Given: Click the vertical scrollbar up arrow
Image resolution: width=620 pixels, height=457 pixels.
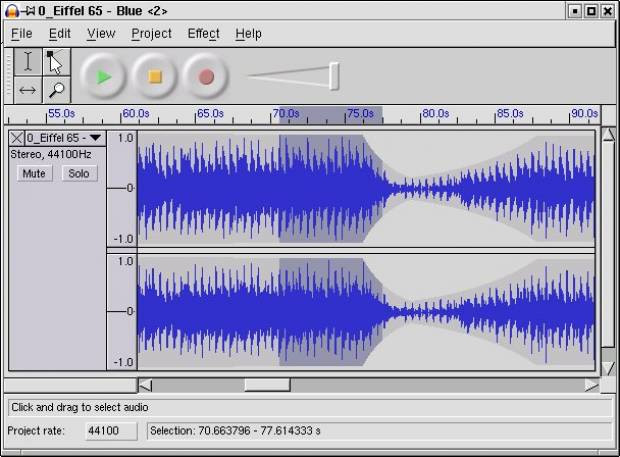Looking at the screenshot, I should 609,135.
